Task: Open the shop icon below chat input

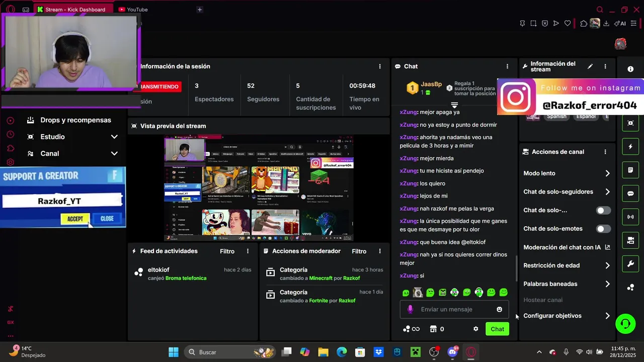Action: tap(433, 329)
